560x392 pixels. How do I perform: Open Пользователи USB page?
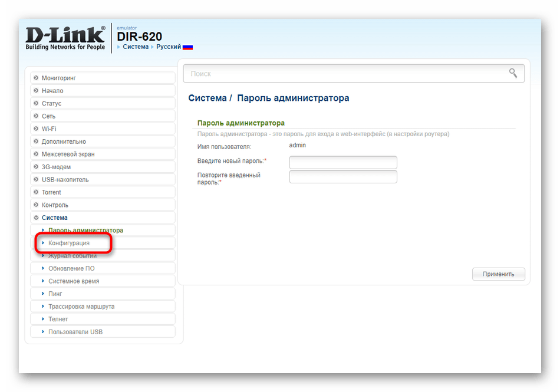(75, 332)
